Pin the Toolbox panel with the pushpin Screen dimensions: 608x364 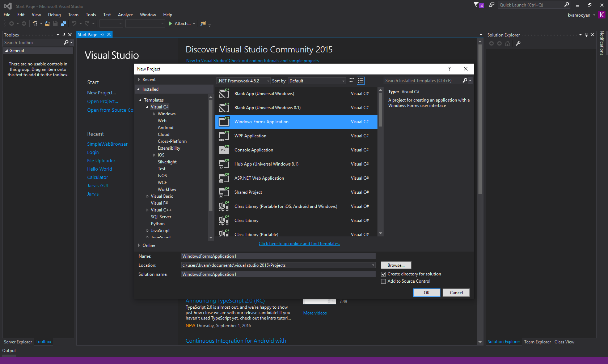point(64,35)
